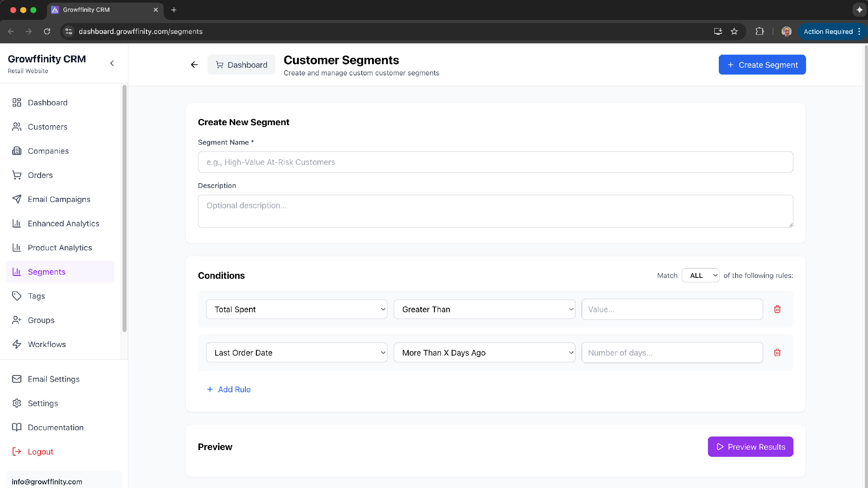Click into the Segment Name field
868x488 pixels.
[x=495, y=162]
